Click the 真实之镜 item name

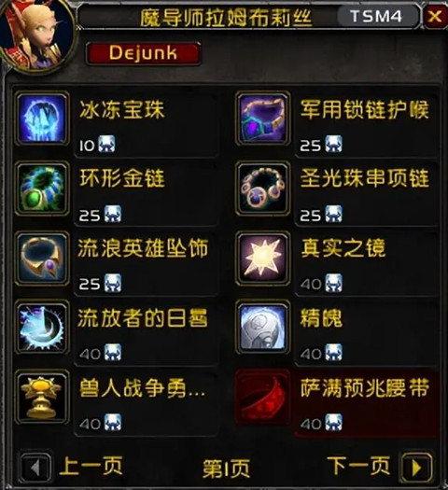tap(343, 248)
